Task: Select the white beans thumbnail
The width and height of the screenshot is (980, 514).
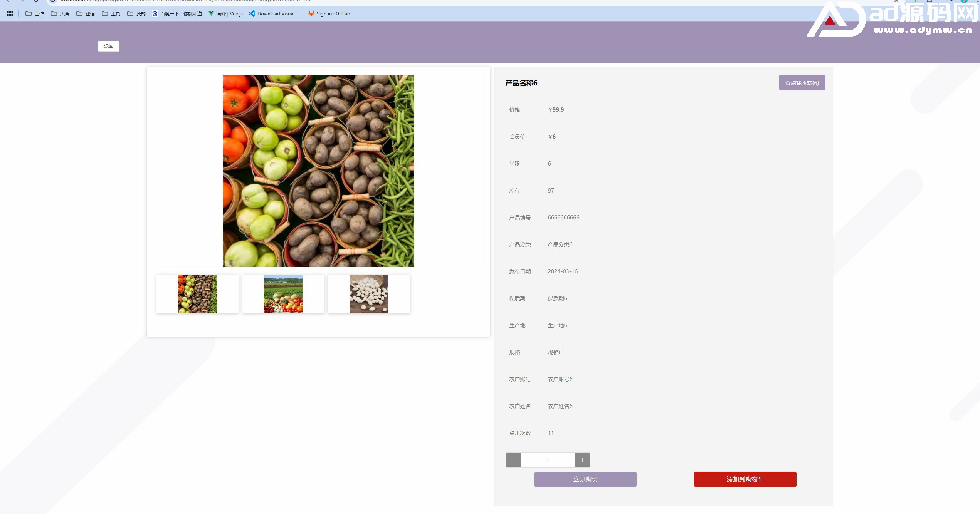Action: pos(369,294)
